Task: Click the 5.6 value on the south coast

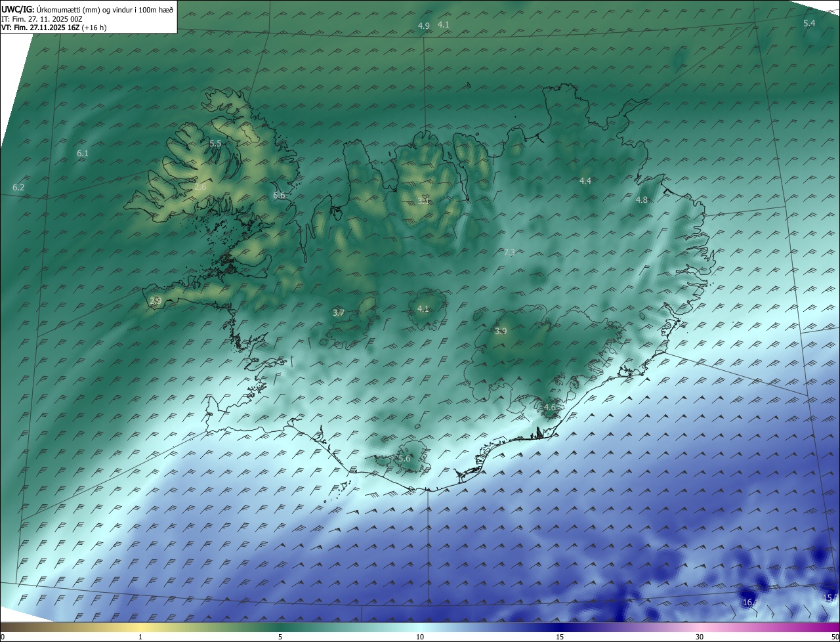Action: click(x=404, y=458)
